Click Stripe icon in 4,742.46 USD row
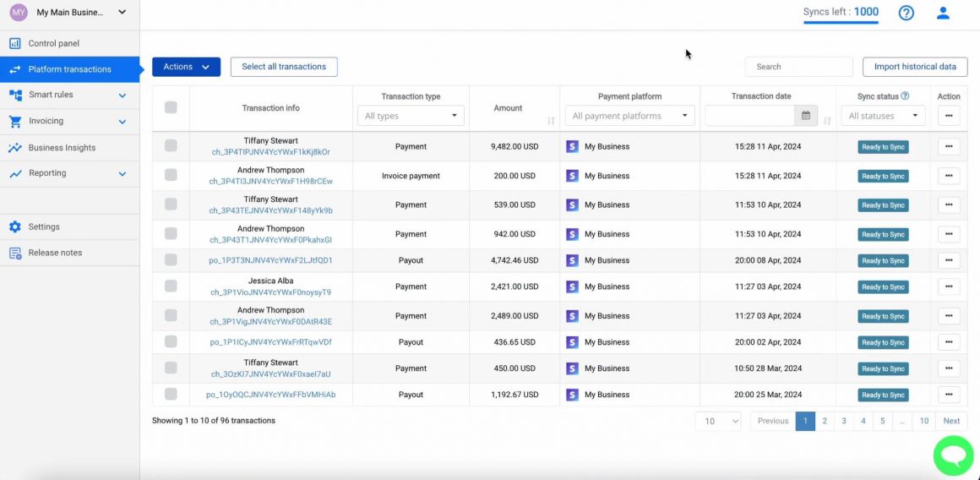This screenshot has width=980, height=480. (572, 260)
